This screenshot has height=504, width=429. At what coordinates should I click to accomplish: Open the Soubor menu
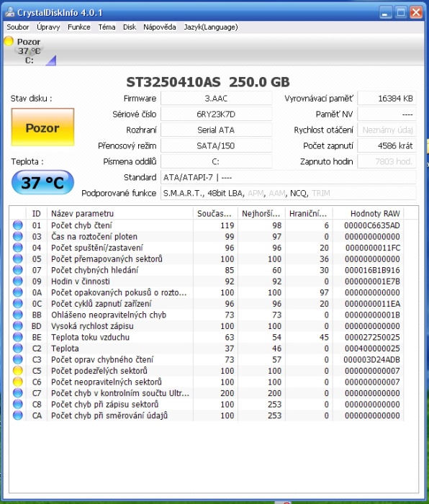[18, 27]
